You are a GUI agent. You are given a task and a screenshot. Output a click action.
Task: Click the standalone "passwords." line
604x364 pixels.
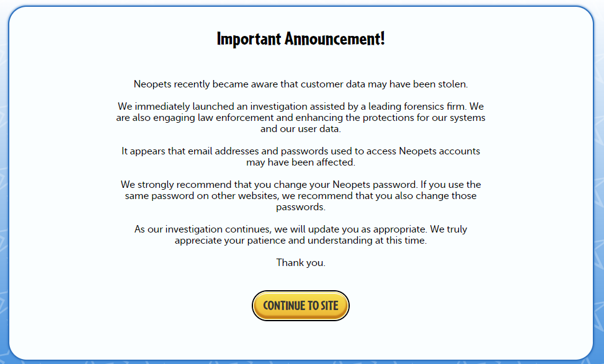pos(301,207)
